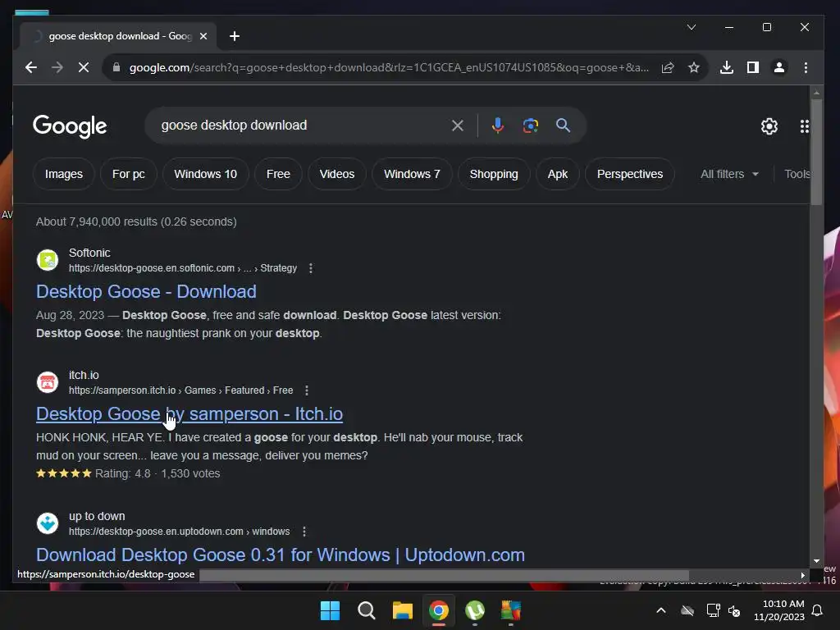The image size is (840, 630).
Task: Apply the For pc filter chip
Action: pyautogui.click(x=129, y=174)
